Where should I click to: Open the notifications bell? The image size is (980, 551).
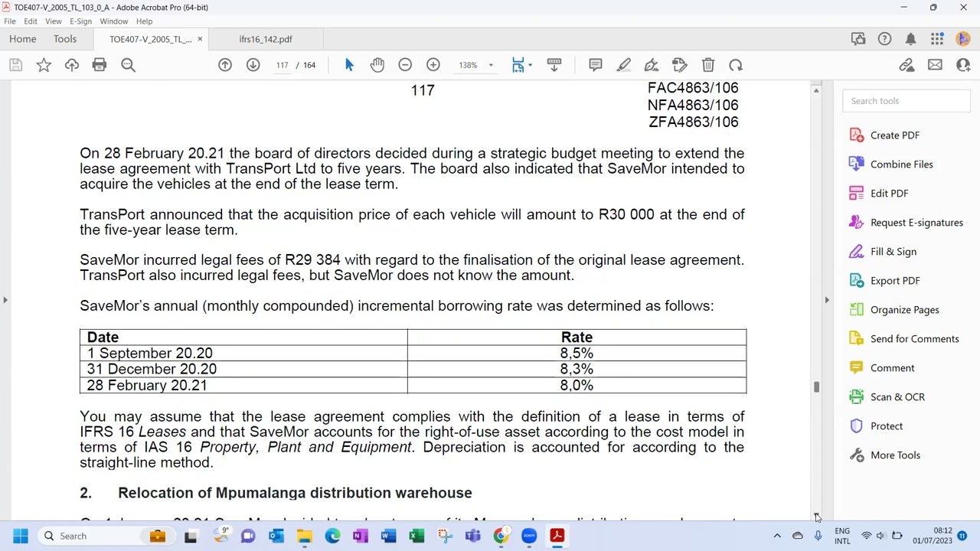pyautogui.click(x=911, y=39)
